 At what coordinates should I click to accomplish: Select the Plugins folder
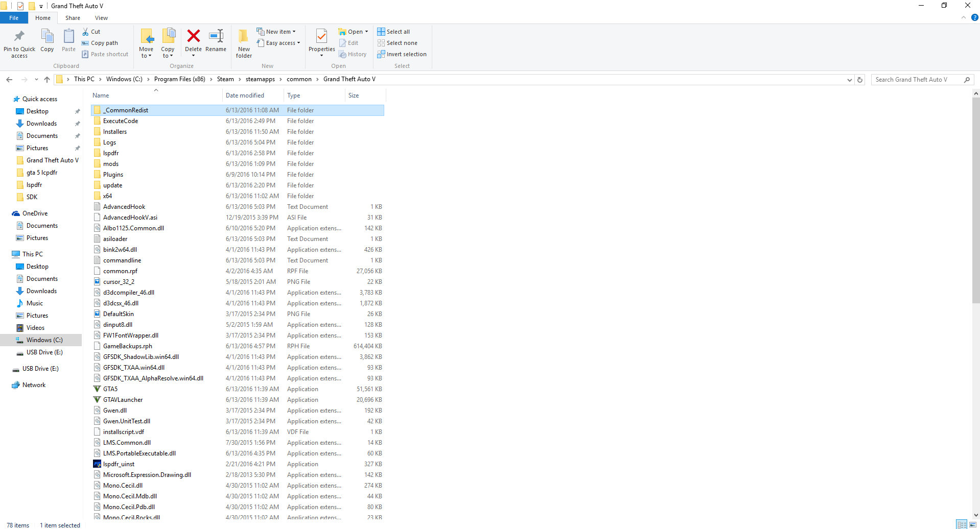tap(238, 175)
